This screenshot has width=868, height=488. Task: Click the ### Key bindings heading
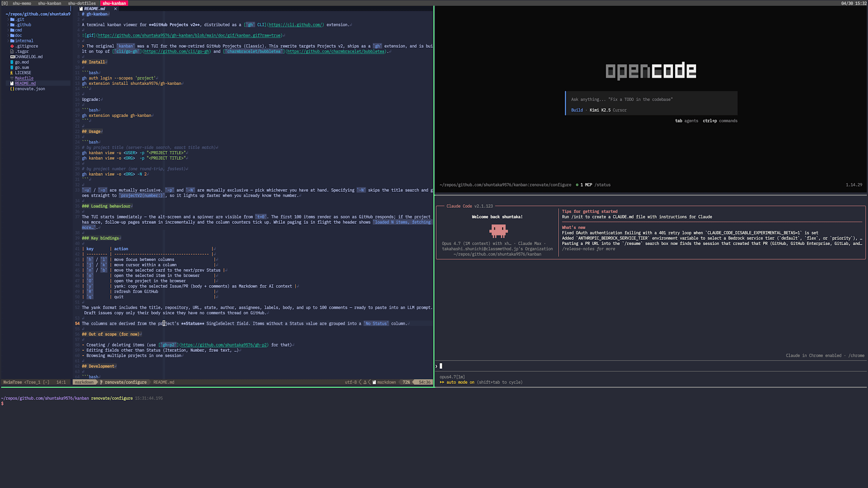100,238
